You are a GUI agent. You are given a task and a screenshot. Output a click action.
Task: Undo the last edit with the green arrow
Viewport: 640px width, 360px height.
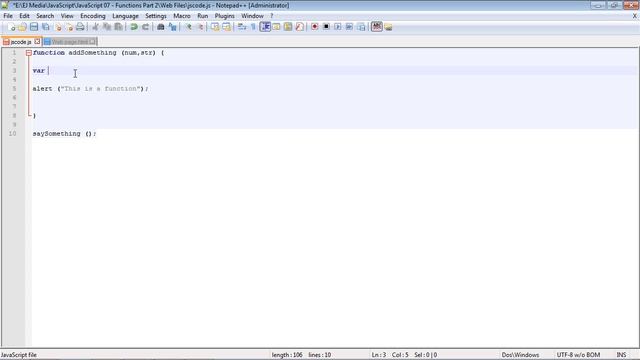[x=134, y=27]
